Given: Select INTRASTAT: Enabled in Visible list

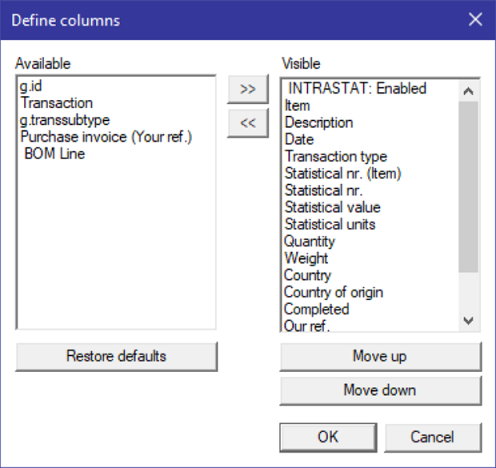Looking at the screenshot, I should coord(357,88).
